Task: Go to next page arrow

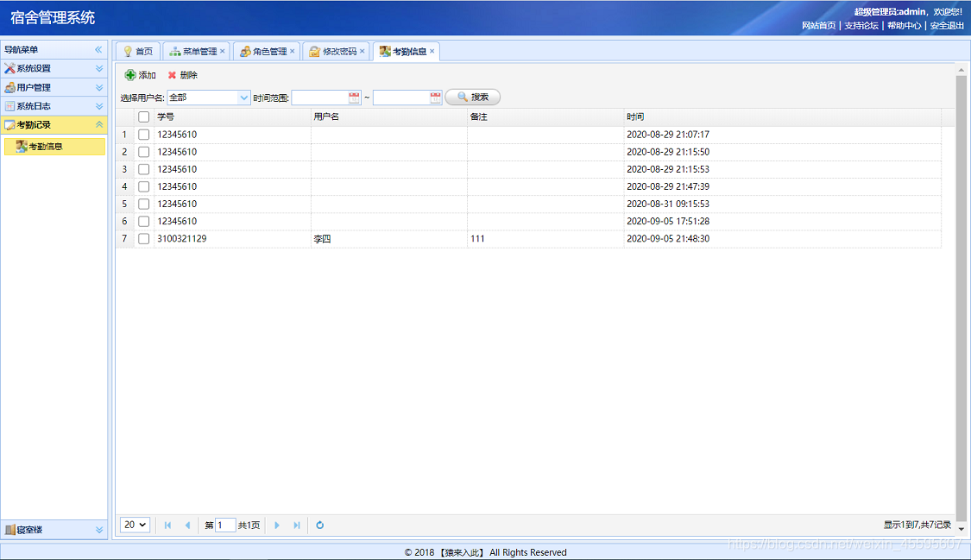Action: coord(277,525)
